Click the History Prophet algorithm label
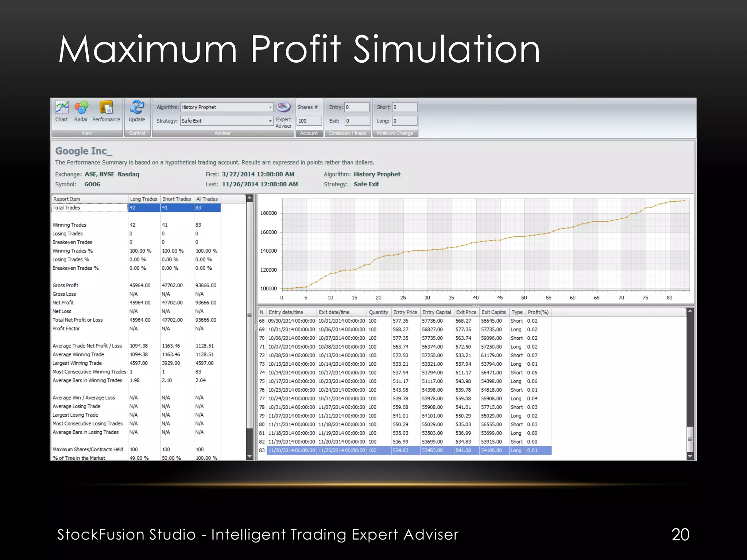747x560 pixels. (x=377, y=174)
